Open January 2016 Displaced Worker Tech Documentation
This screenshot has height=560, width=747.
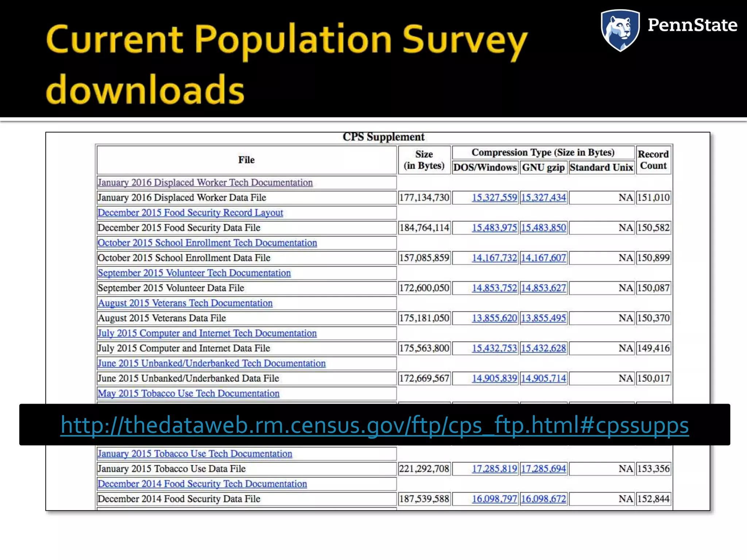click(x=205, y=182)
